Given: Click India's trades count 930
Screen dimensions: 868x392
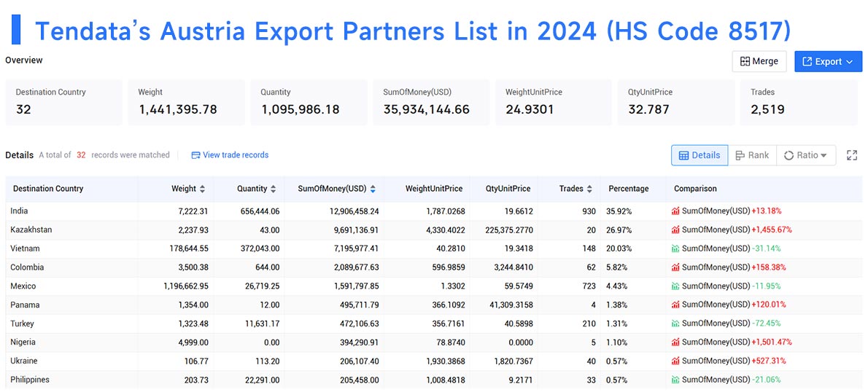Looking at the screenshot, I should pos(589,211).
